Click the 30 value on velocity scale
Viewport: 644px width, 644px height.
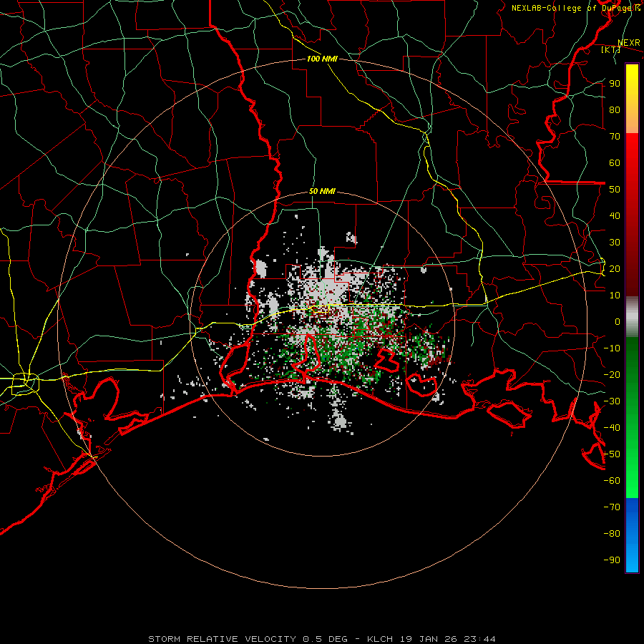coord(615,243)
